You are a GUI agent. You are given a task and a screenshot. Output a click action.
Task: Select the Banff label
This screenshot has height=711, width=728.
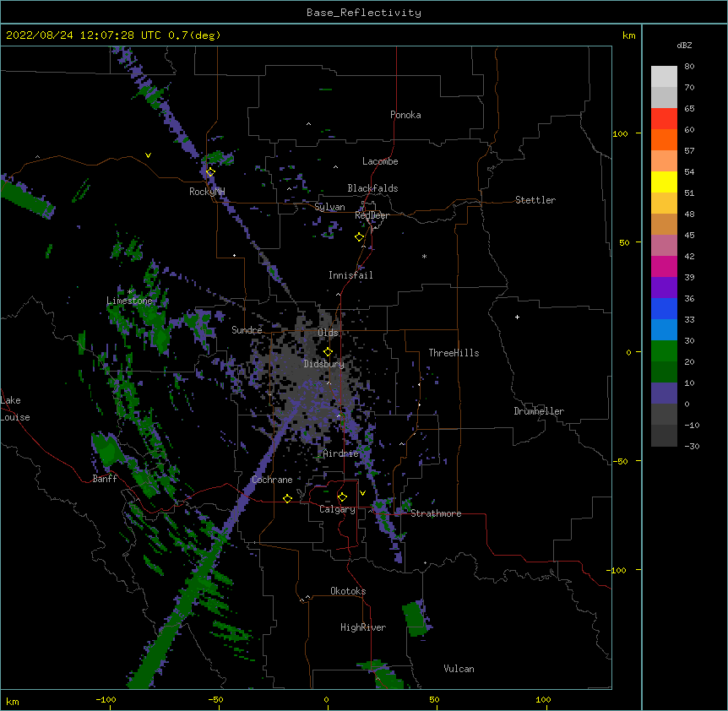tap(105, 479)
